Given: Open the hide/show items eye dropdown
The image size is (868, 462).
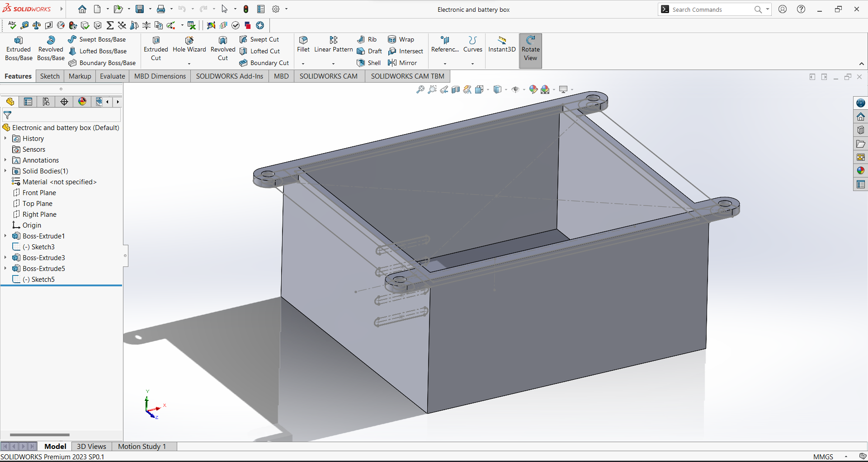Looking at the screenshot, I should tap(524, 89).
